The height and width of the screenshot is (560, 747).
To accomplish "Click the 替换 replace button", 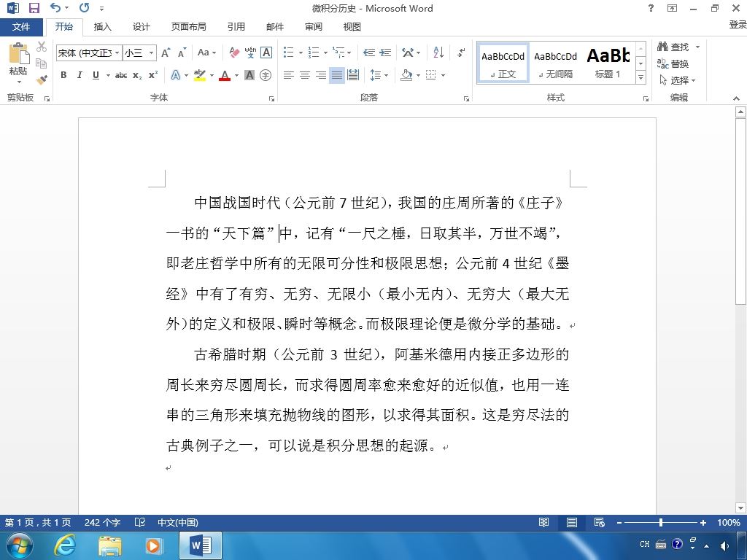I will click(673, 63).
